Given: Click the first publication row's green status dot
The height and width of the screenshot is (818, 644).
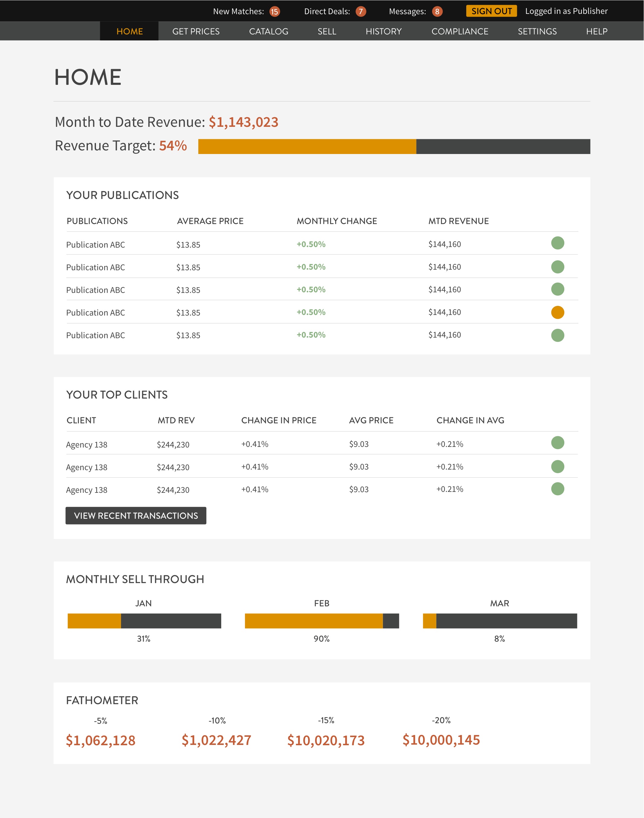Looking at the screenshot, I should tap(557, 243).
